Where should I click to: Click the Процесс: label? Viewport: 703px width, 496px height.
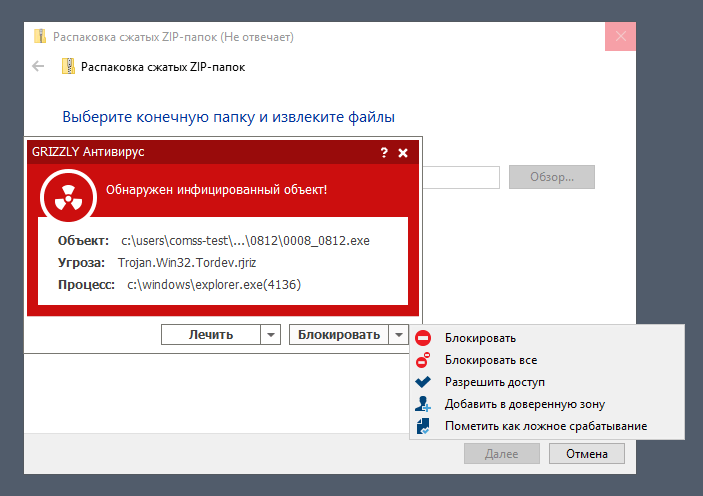tap(87, 284)
